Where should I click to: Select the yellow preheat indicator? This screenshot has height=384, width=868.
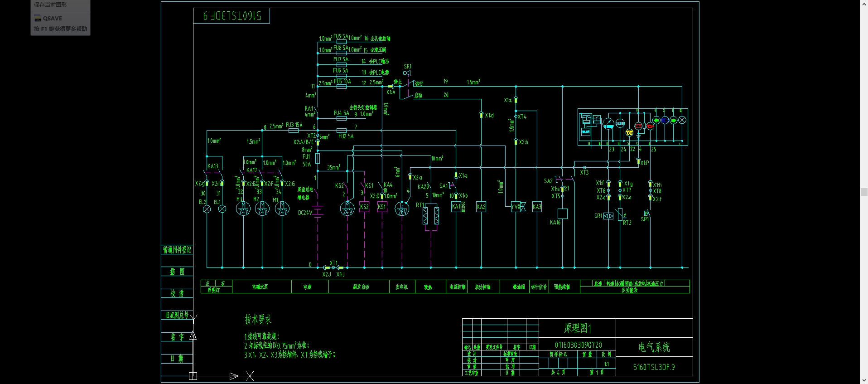pos(629,133)
